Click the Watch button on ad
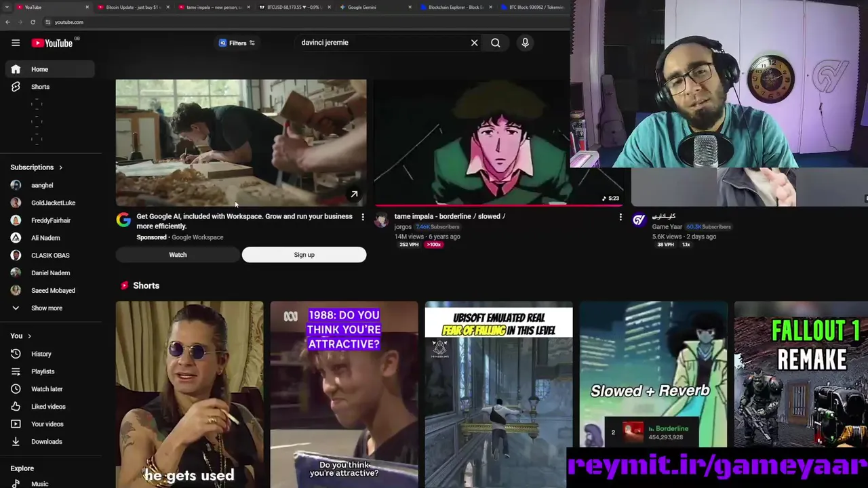 coord(178,255)
